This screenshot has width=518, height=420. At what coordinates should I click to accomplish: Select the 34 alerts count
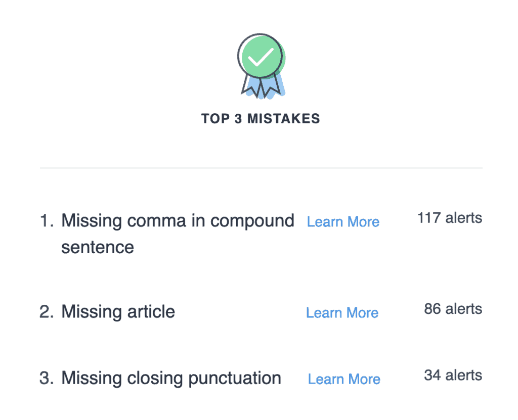pyautogui.click(x=453, y=376)
